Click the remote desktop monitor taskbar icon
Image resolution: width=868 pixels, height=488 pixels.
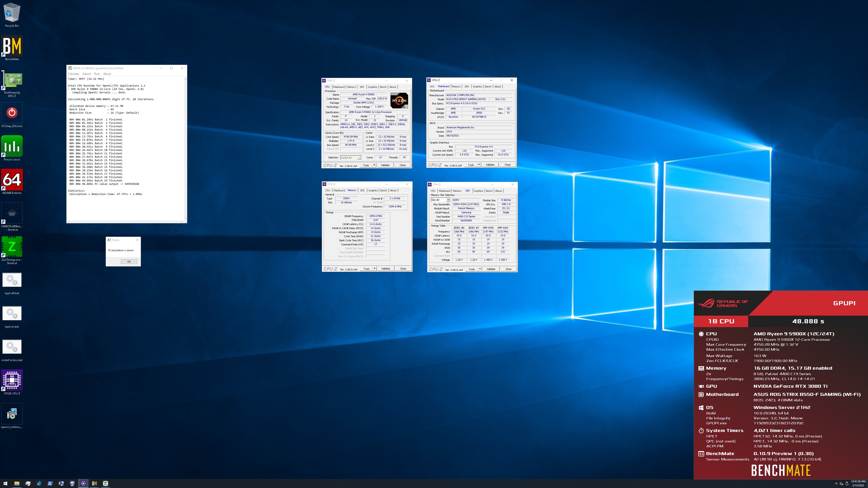(x=72, y=484)
